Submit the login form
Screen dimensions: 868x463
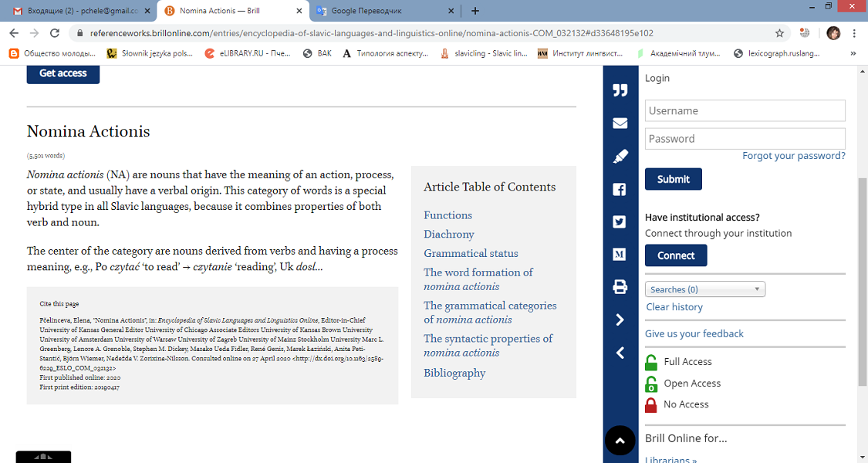pos(673,179)
